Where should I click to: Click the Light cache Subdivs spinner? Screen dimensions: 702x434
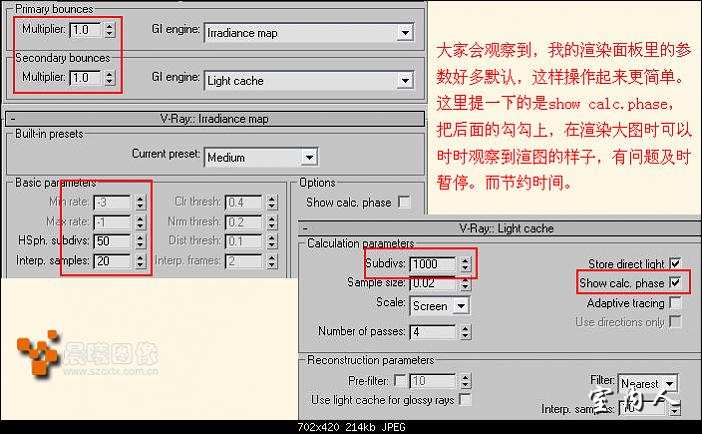click(466, 264)
